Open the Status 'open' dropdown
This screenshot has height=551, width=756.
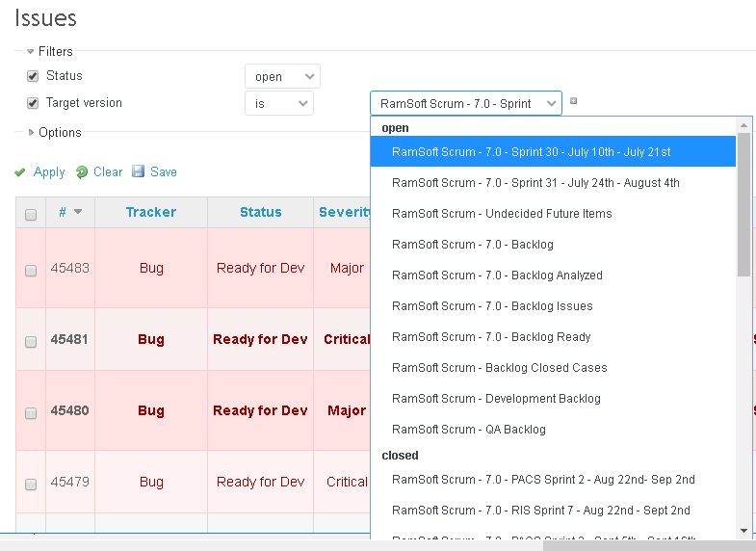pyautogui.click(x=282, y=77)
